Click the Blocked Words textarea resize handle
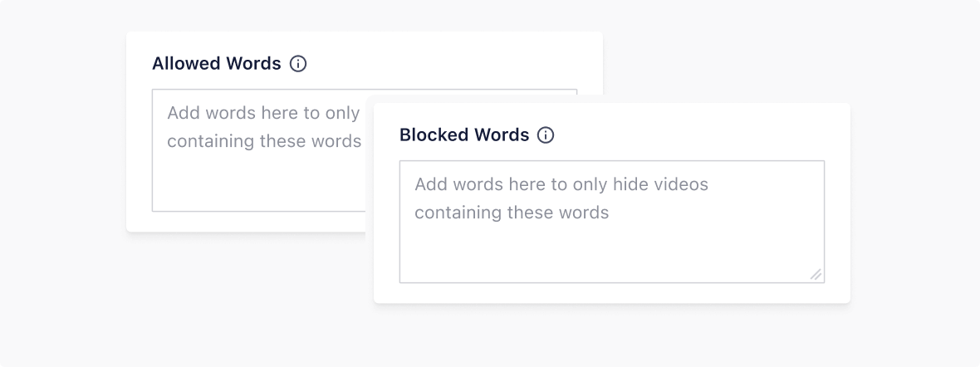Image resolution: width=980 pixels, height=367 pixels. 816,274
